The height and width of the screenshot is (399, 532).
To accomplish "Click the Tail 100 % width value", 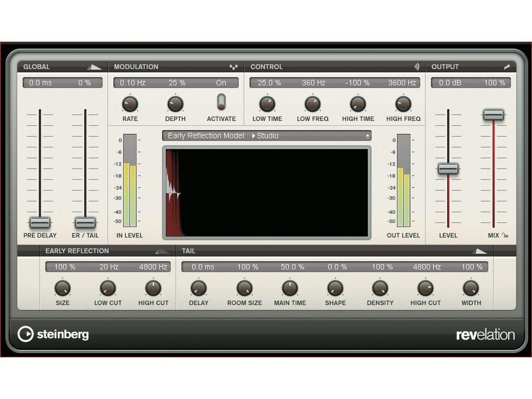I will (x=472, y=267).
